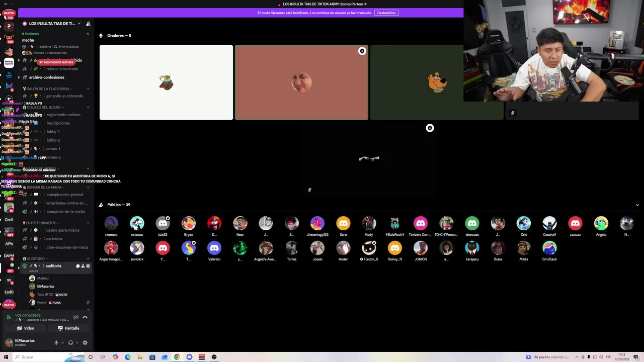Screen dimensions: 644x362
Task: Collapse the BÚNKER DE LA MAFIA category
Action: coord(44,188)
